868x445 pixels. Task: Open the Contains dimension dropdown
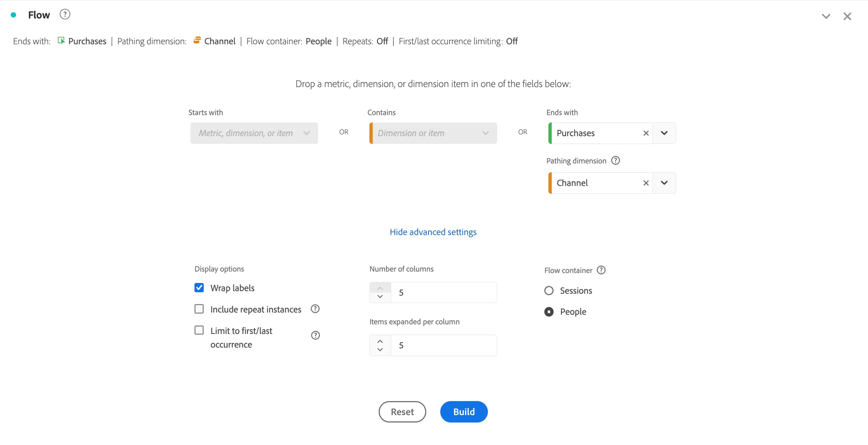pyautogui.click(x=433, y=133)
